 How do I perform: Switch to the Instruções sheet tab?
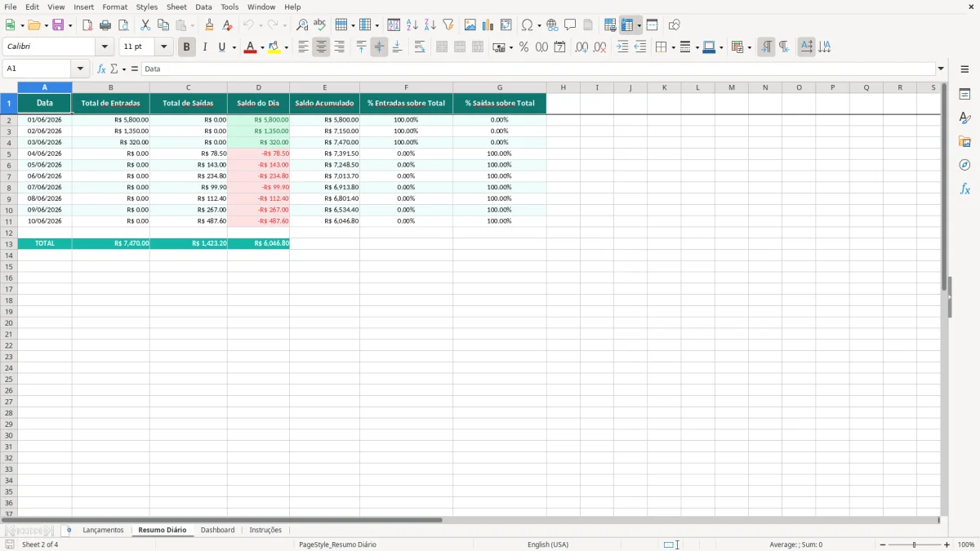pyautogui.click(x=265, y=531)
